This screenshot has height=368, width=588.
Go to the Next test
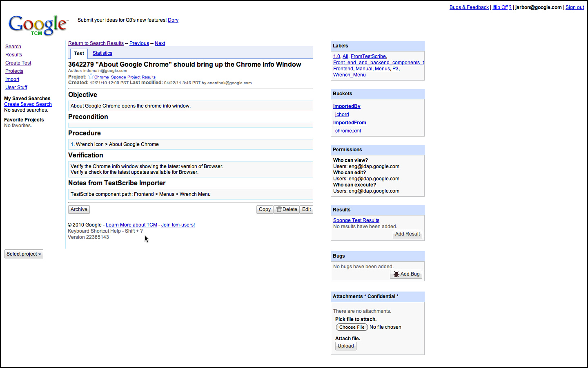(160, 43)
